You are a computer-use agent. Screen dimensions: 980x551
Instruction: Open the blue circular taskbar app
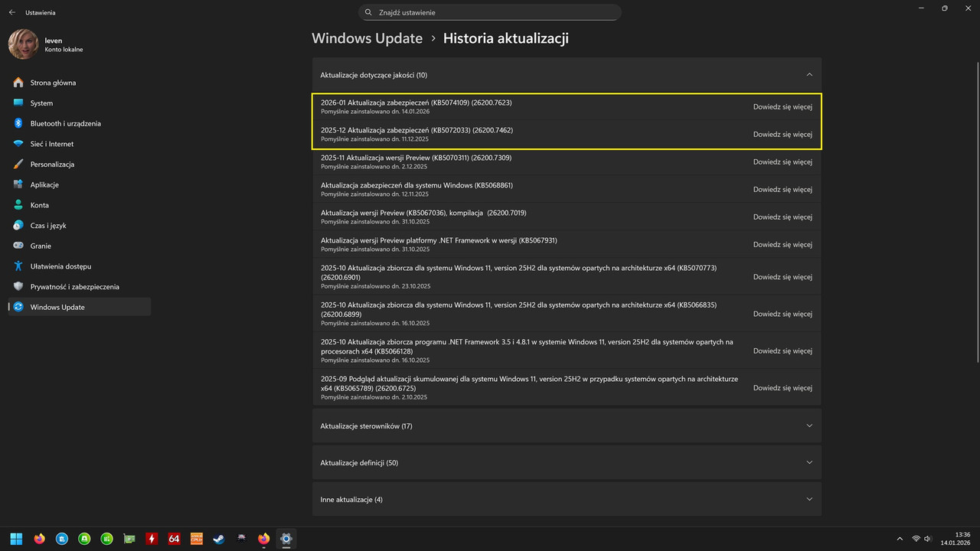62,539
